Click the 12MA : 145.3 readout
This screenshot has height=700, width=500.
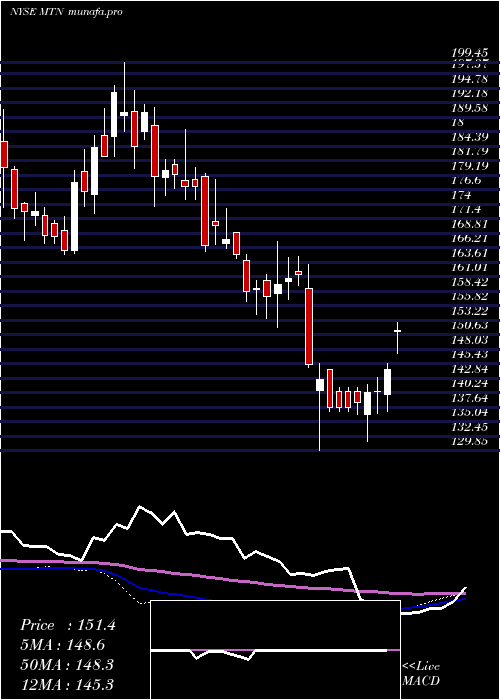click(68, 684)
